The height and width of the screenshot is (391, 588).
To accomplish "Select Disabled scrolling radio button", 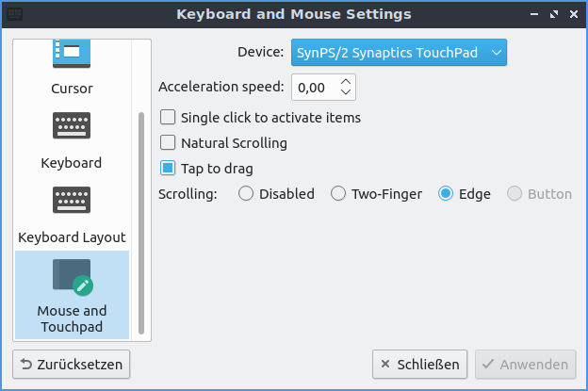I will pyautogui.click(x=246, y=194).
